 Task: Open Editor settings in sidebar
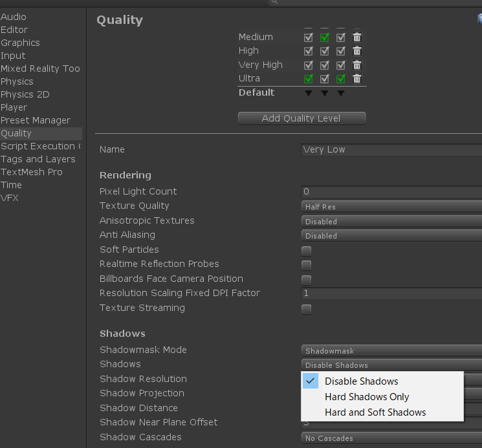[x=14, y=30]
